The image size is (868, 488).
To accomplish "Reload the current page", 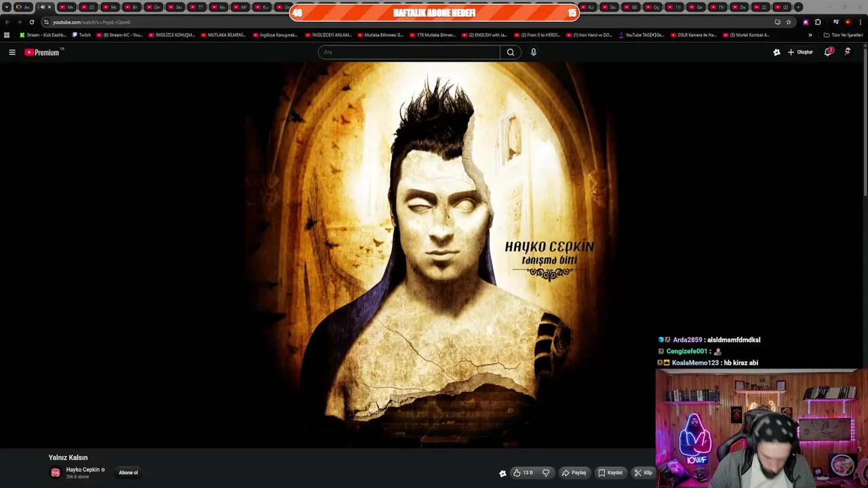I will pyautogui.click(x=31, y=22).
